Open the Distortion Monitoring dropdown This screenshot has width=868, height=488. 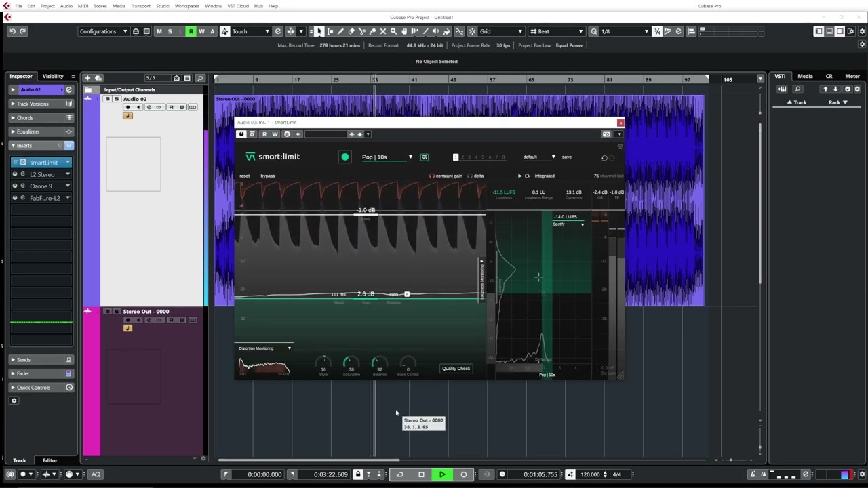click(264, 348)
